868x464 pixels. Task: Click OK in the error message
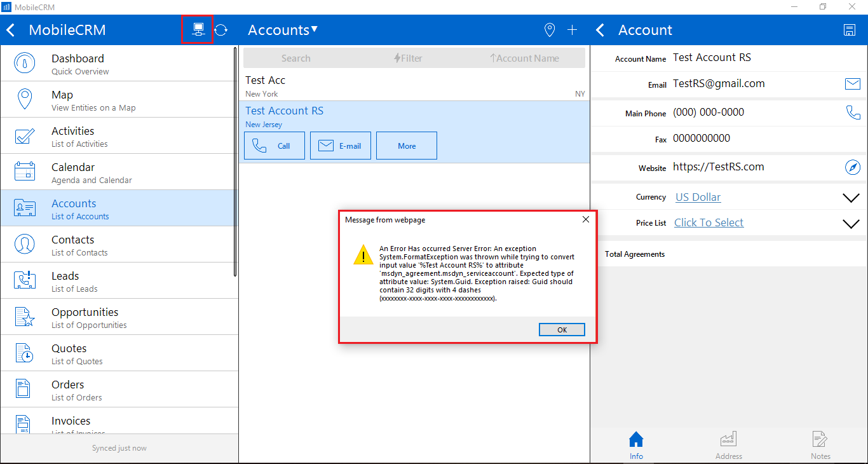point(562,330)
